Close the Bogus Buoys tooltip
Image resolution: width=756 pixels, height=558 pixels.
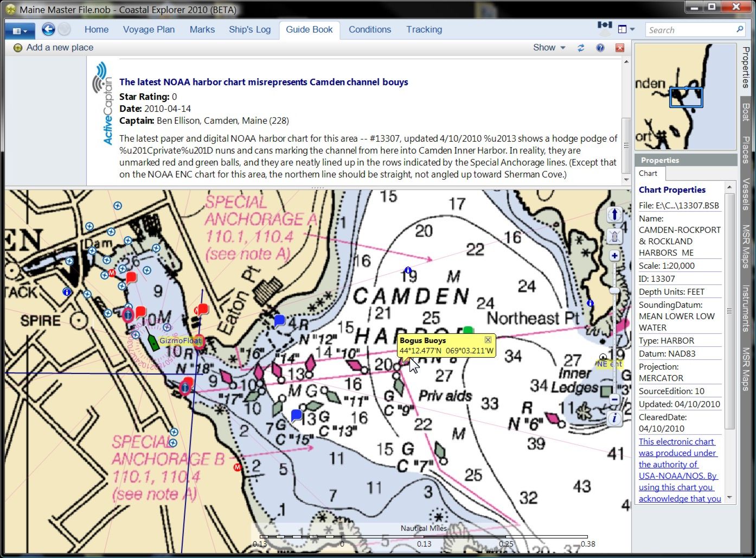tap(488, 340)
